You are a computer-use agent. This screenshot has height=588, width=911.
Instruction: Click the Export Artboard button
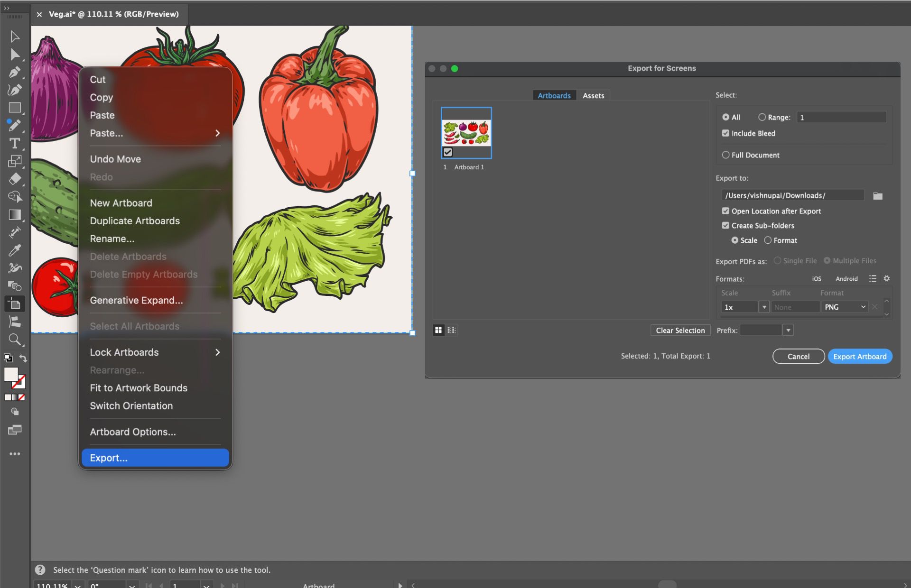click(860, 356)
